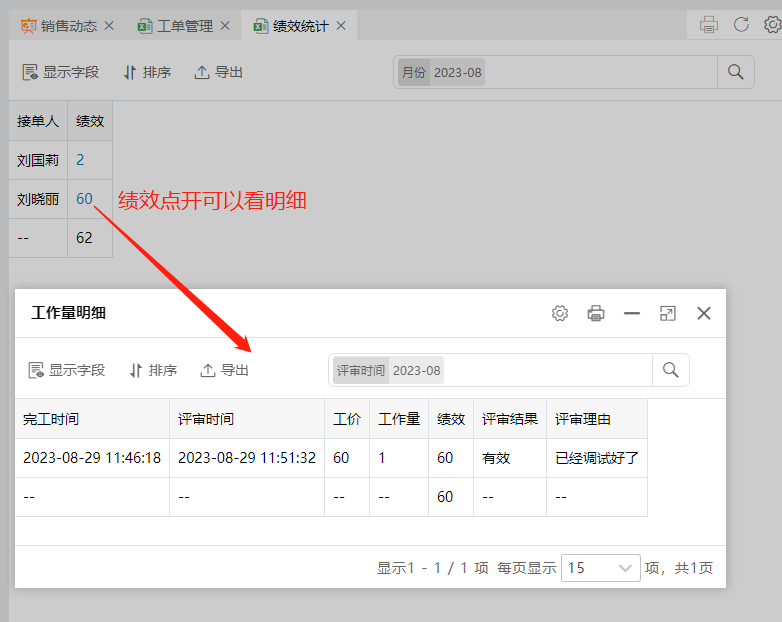This screenshot has width=782, height=622.
Task: Click the 评审结果 column header
Action: coord(510,419)
